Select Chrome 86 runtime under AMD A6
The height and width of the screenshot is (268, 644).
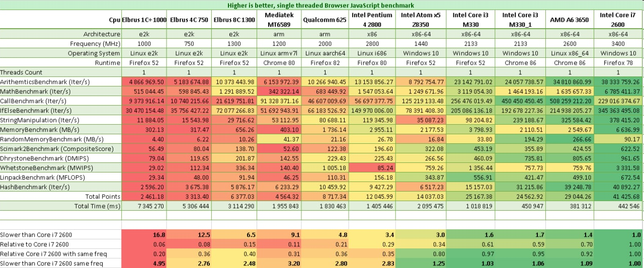point(570,63)
